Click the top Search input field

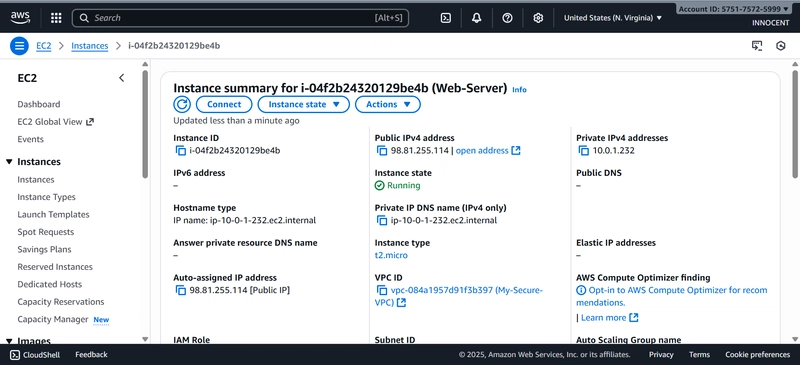click(240, 18)
